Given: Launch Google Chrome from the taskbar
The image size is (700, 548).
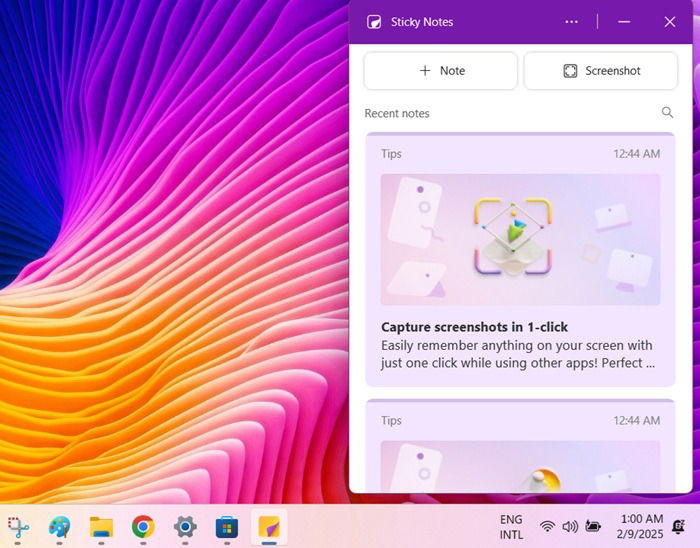Looking at the screenshot, I should [x=143, y=528].
